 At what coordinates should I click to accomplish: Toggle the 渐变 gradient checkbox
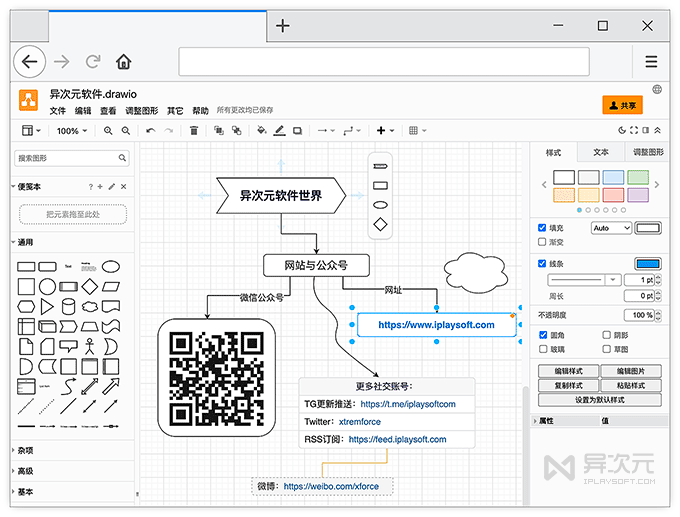pos(542,242)
